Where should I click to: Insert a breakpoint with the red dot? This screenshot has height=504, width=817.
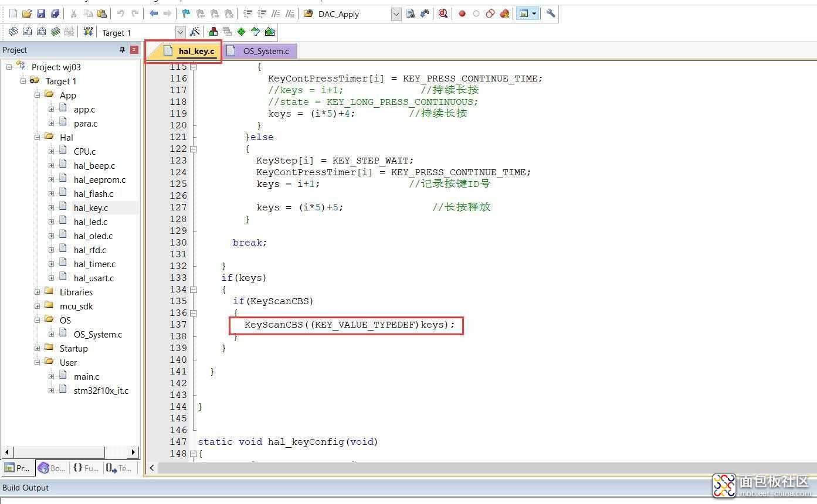pos(462,13)
